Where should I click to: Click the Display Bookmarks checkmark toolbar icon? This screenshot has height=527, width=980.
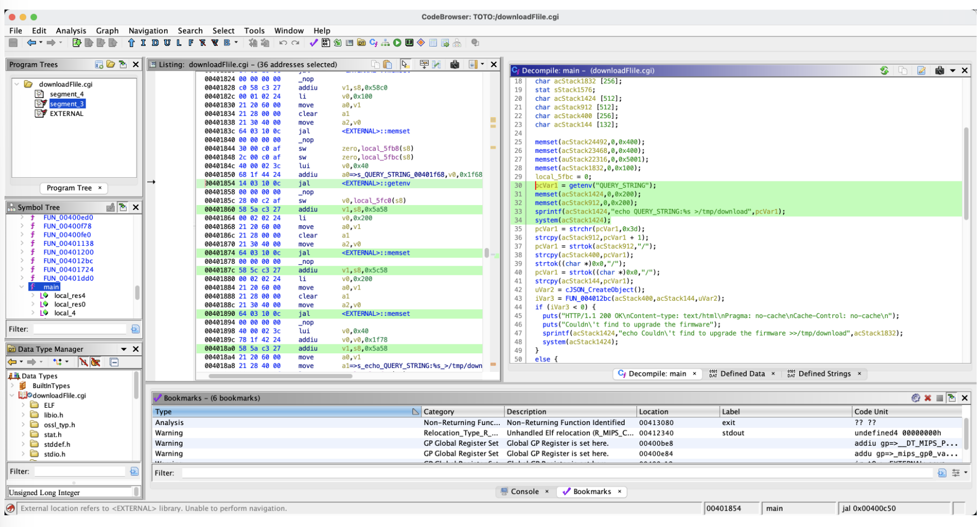tap(313, 43)
